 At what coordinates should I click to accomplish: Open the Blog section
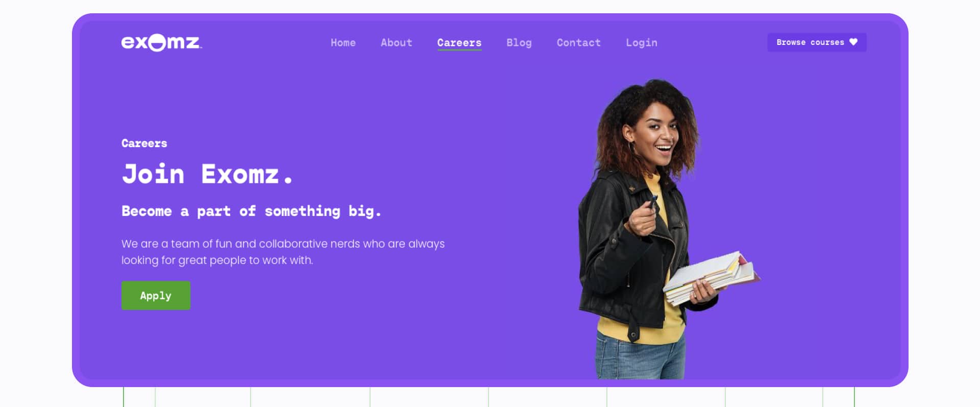click(519, 43)
